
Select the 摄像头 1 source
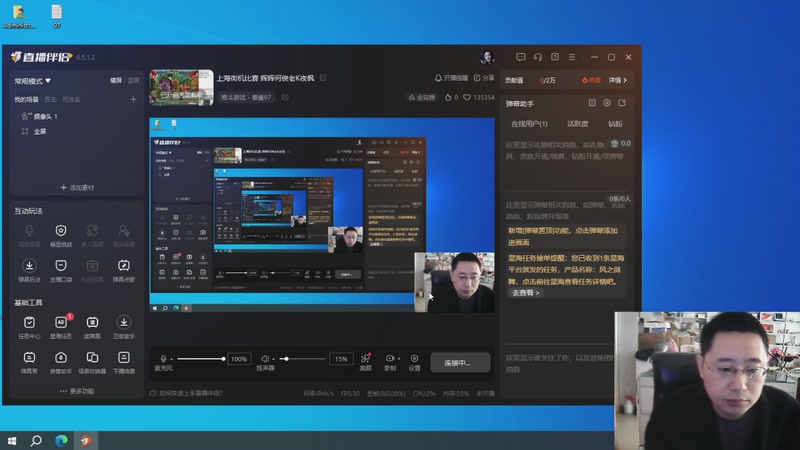tap(40, 116)
